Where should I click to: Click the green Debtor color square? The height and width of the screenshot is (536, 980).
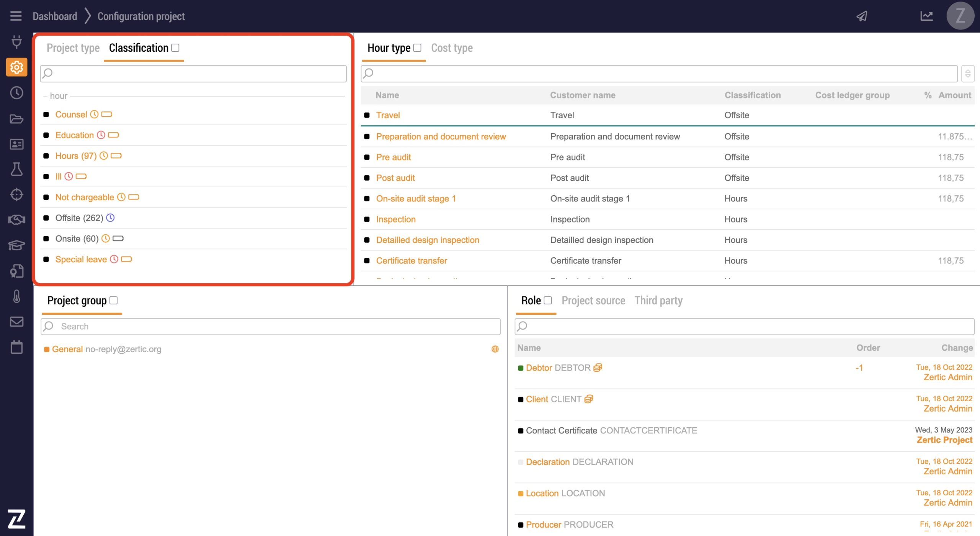520,368
